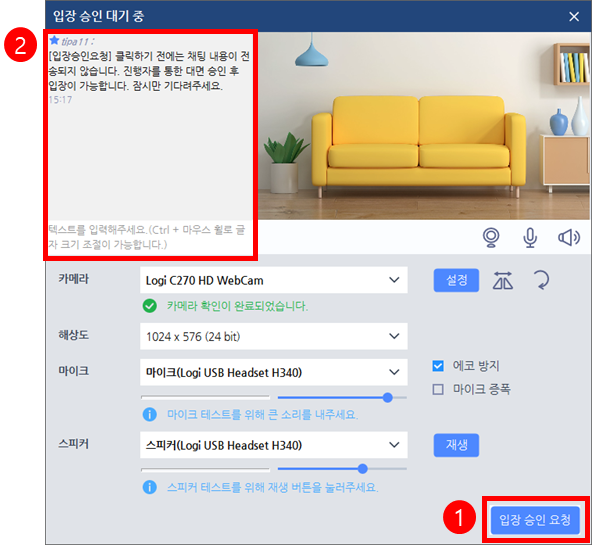Toggle the speaker volume icon

coord(569,237)
